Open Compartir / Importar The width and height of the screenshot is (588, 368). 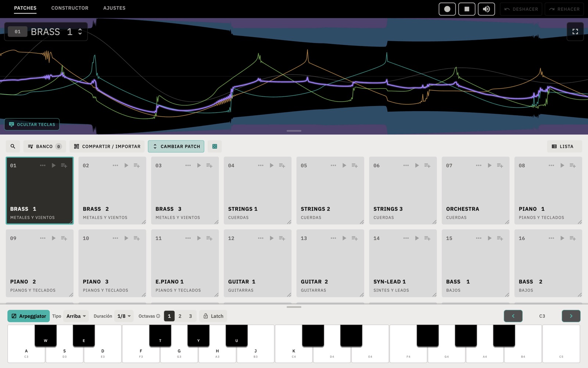[107, 146]
